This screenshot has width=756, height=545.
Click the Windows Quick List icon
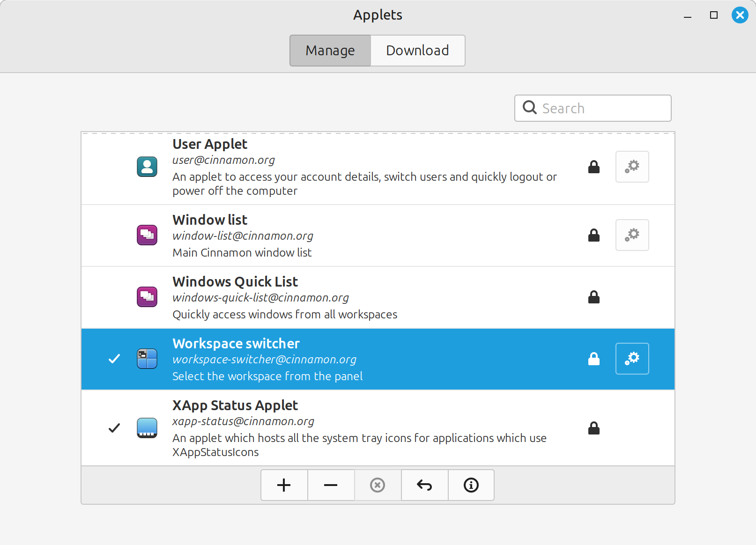[x=147, y=297]
